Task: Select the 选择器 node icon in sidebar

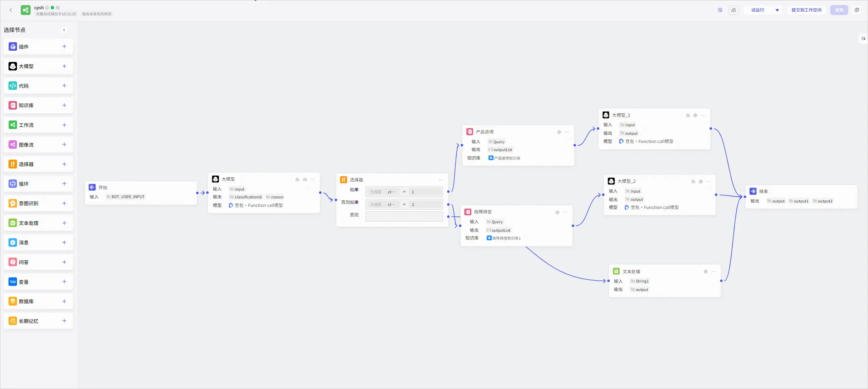Action: [13, 164]
